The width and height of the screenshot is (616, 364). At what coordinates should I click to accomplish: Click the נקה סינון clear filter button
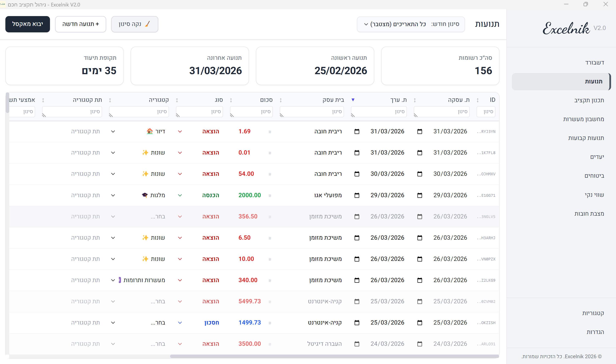coord(134,24)
